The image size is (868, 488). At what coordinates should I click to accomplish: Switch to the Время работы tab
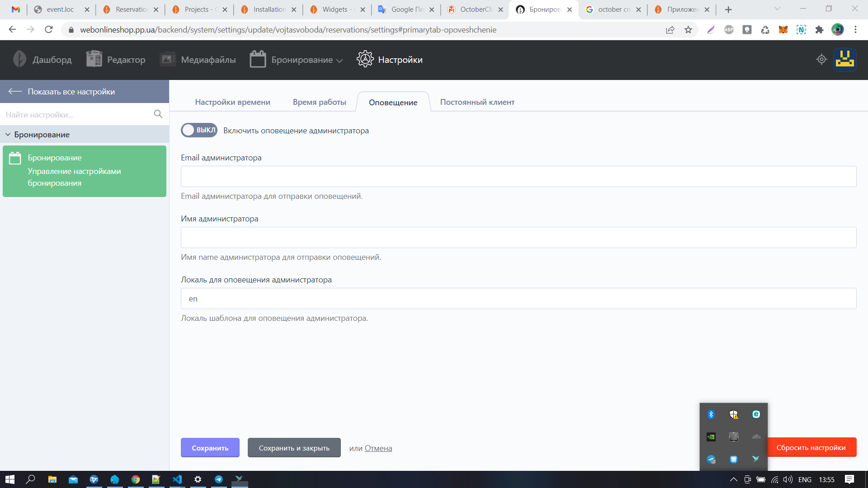pos(319,102)
